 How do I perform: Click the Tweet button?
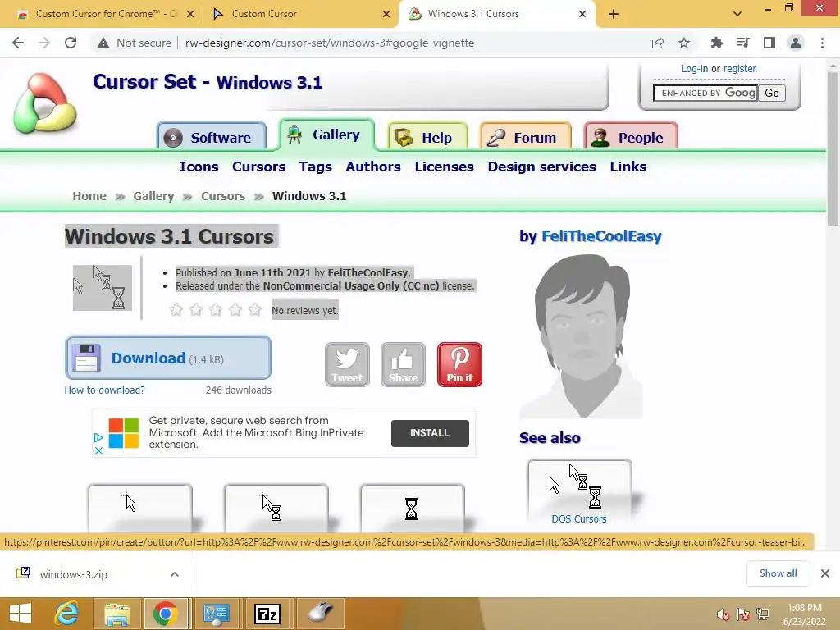coord(347,364)
